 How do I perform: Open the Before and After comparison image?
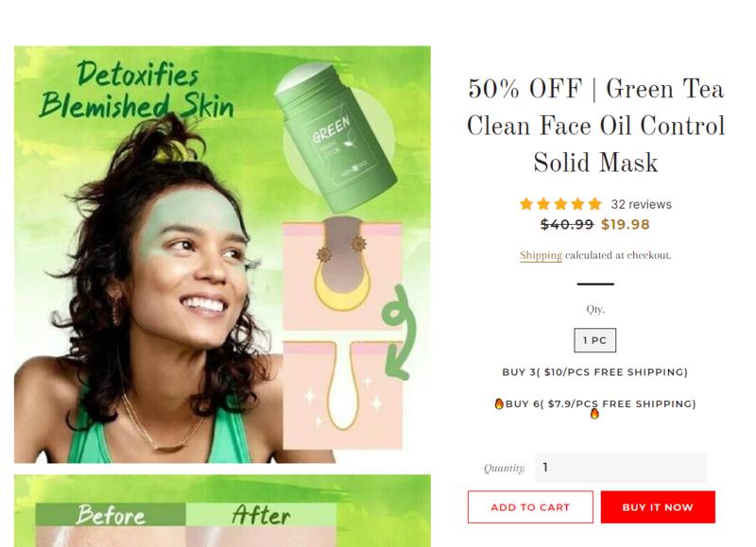coord(222,511)
